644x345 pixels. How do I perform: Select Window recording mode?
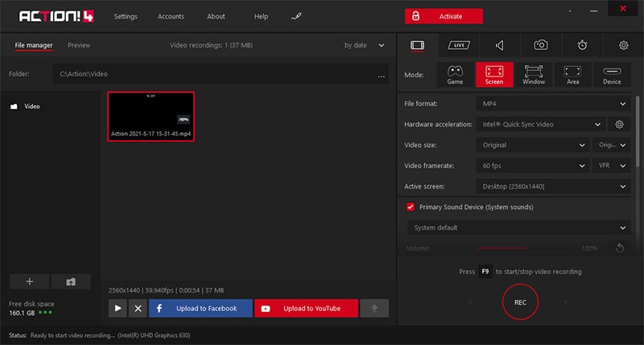534,75
